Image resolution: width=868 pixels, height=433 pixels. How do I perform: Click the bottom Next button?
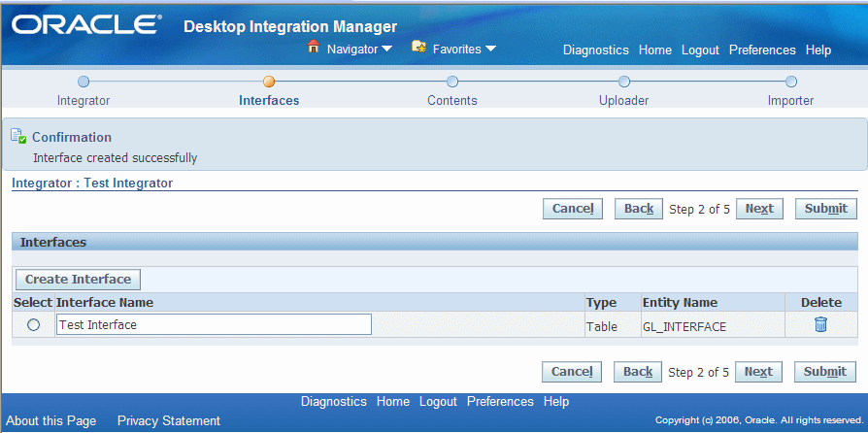tap(758, 372)
